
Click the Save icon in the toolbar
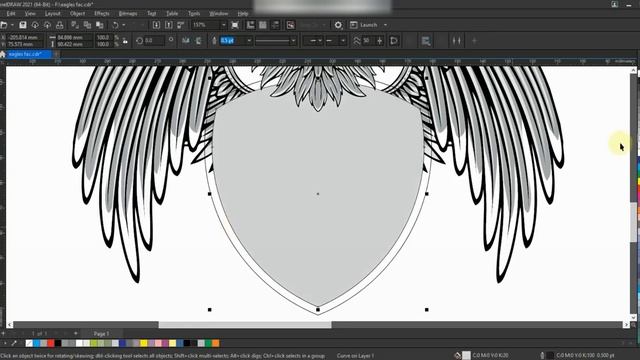click(x=23, y=25)
